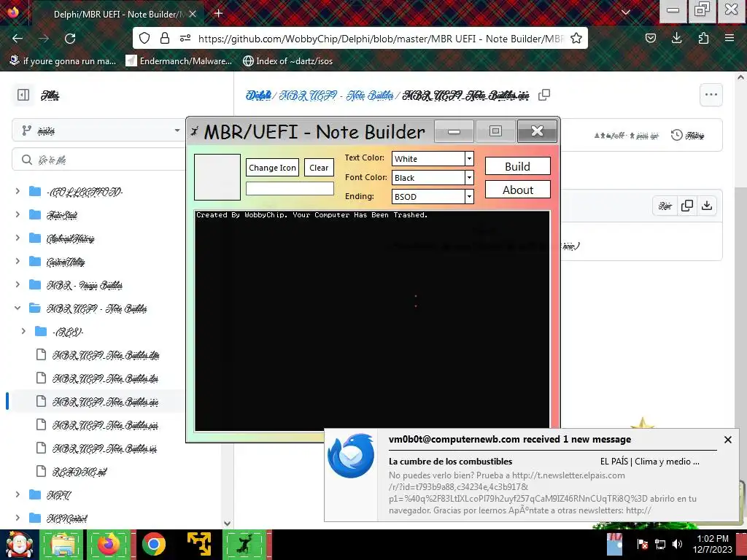
Task: List all tabs chevron in Firefox
Action: pos(626,13)
